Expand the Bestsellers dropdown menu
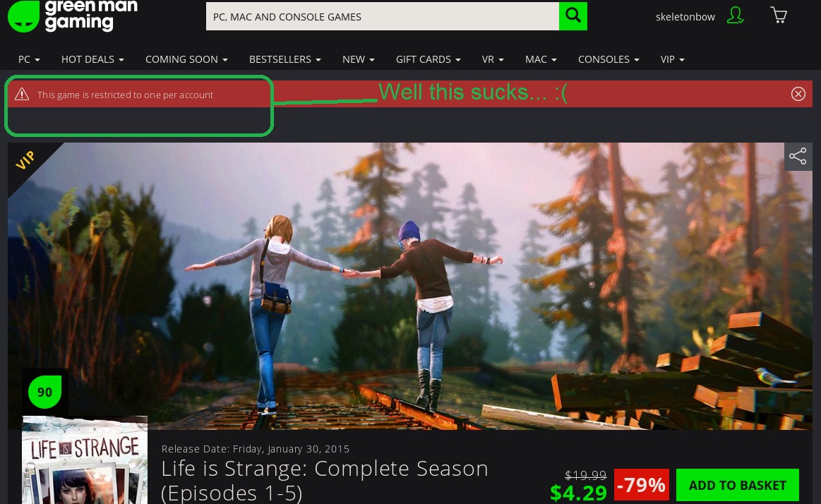Image resolution: width=821 pixels, height=504 pixels. coord(284,60)
